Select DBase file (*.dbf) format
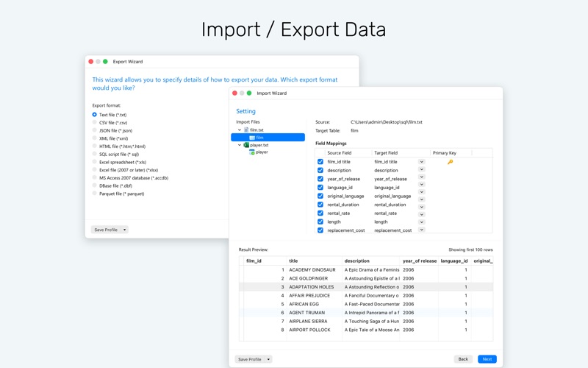The height and width of the screenshot is (368, 588). point(95,185)
